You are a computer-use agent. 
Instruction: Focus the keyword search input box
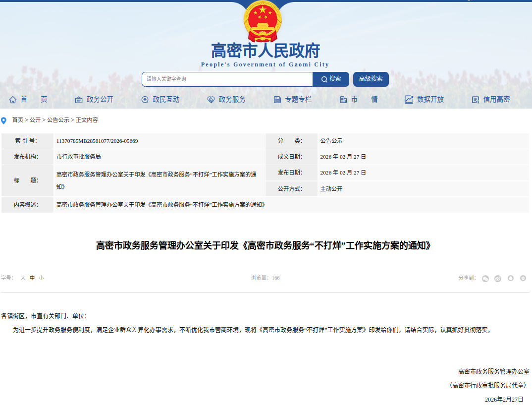(227, 79)
